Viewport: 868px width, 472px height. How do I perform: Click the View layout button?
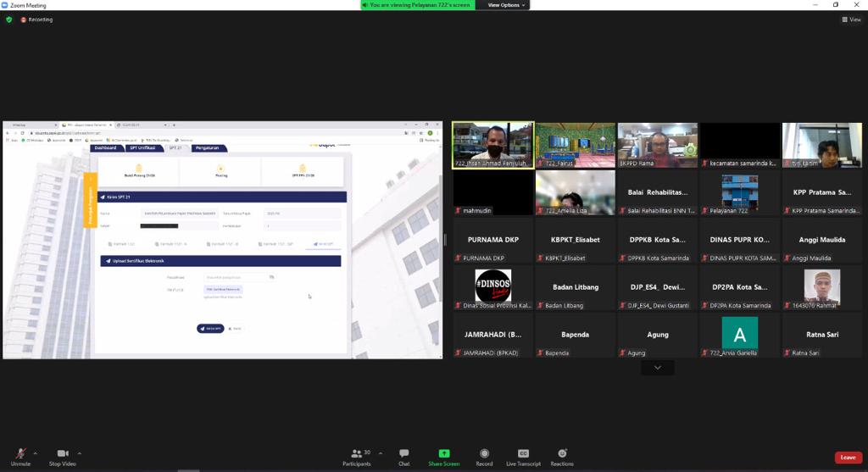point(849,19)
